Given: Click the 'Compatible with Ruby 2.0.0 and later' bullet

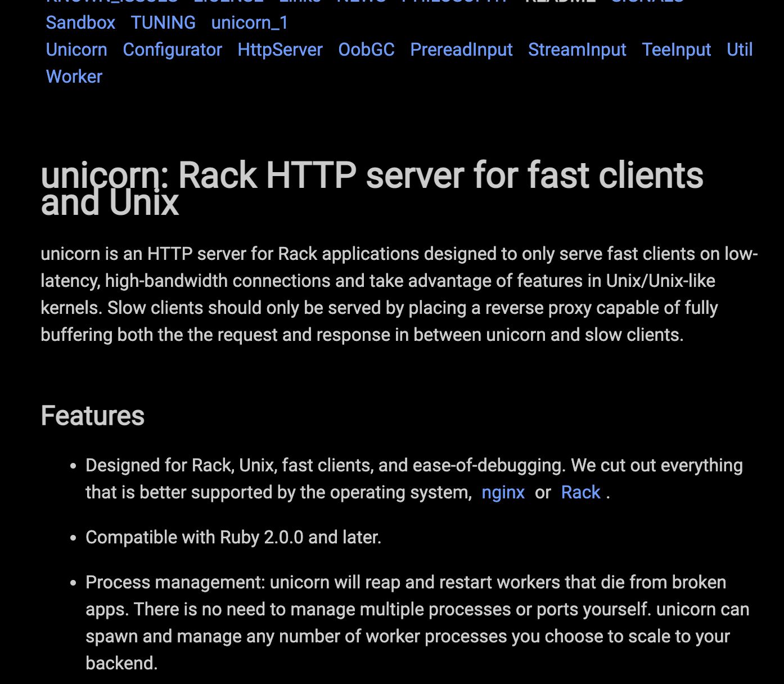Looking at the screenshot, I should 233,537.
